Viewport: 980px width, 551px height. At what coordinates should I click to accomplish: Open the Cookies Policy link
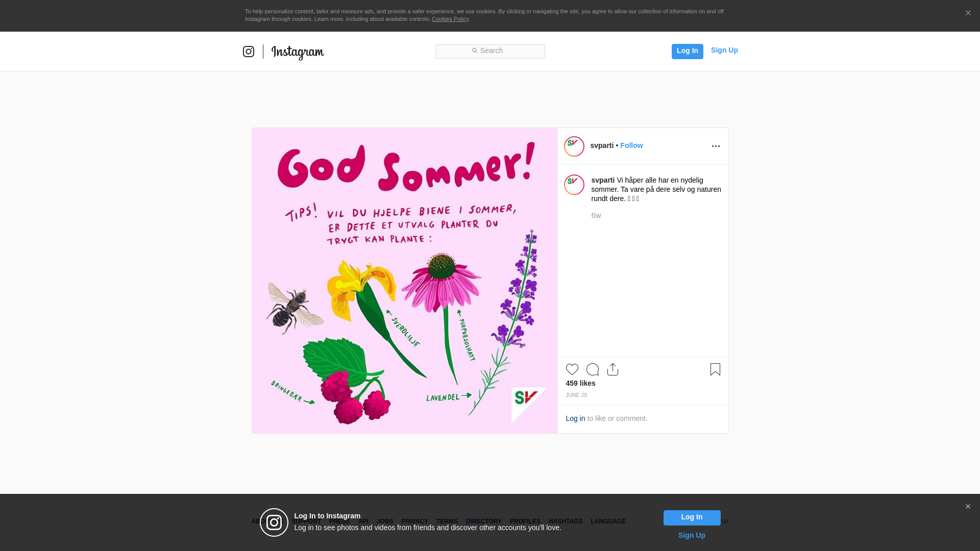[450, 19]
